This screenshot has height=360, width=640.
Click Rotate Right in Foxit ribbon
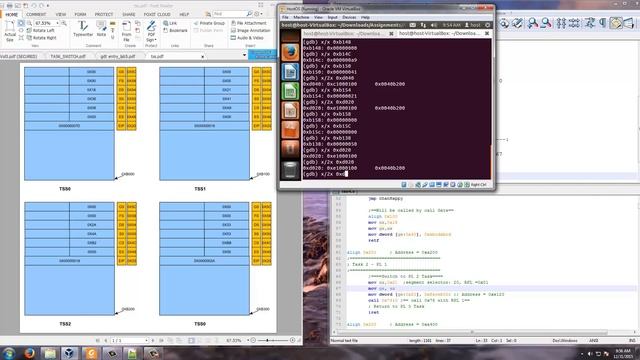click(x=41, y=38)
